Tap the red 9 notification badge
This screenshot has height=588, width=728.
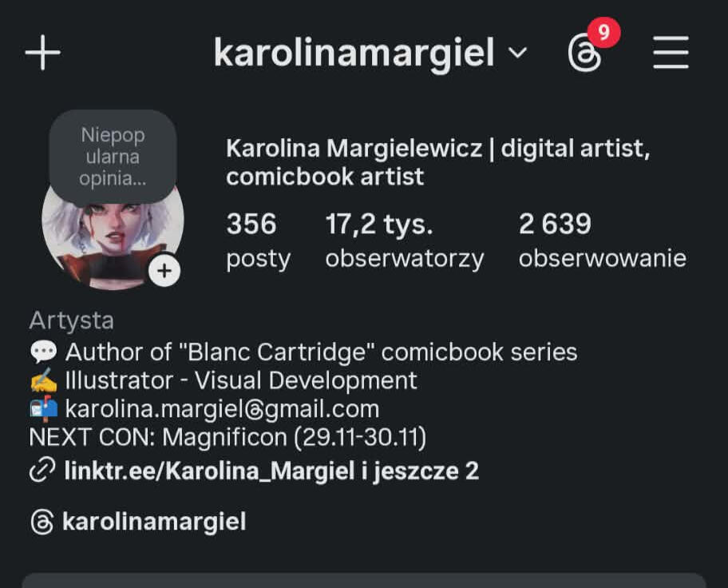[603, 33]
